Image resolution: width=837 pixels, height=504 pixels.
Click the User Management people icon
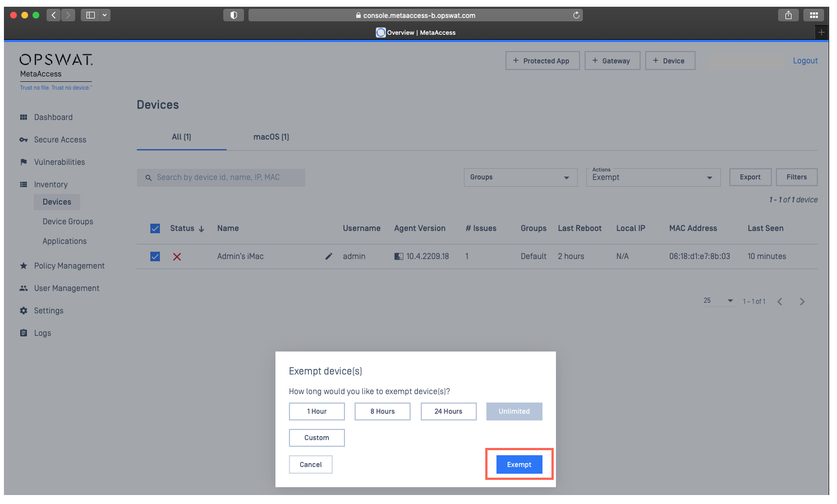24,288
